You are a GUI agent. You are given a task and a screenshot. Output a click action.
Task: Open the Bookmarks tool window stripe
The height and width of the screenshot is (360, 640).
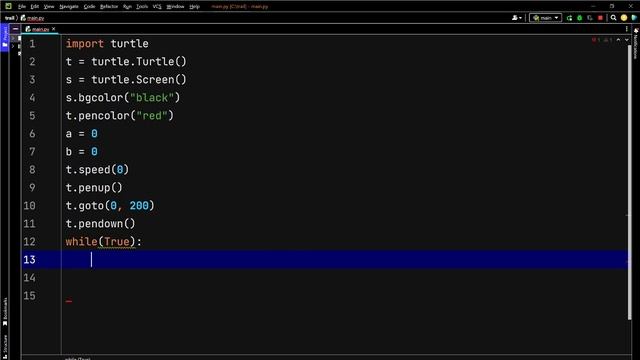click(x=5, y=312)
